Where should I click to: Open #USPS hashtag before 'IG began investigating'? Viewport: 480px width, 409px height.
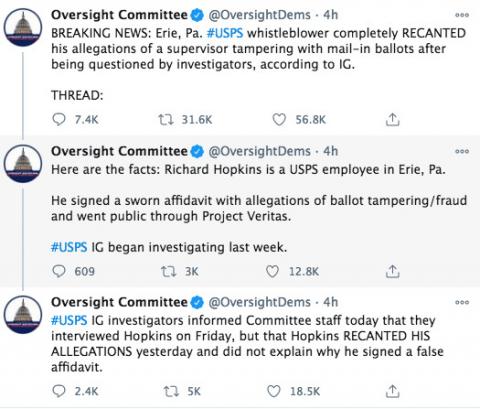click(x=69, y=248)
